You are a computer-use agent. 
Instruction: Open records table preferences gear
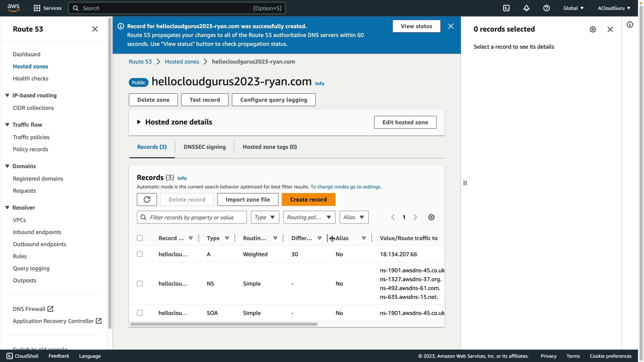tap(431, 217)
